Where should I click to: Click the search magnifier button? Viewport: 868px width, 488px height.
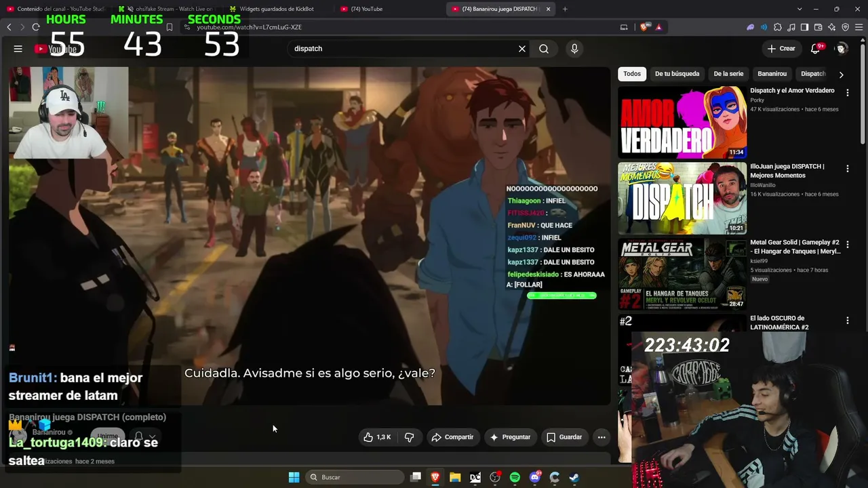544,49
